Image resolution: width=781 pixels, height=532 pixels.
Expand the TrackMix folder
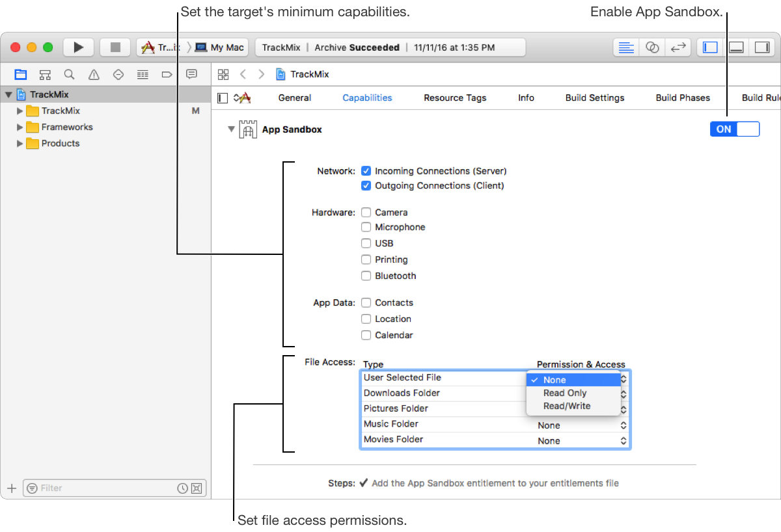(x=20, y=111)
